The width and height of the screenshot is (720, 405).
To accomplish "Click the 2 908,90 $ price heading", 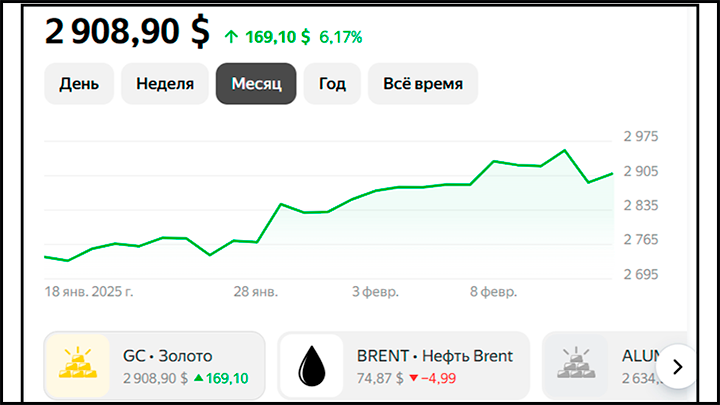I will click(x=127, y=31).
